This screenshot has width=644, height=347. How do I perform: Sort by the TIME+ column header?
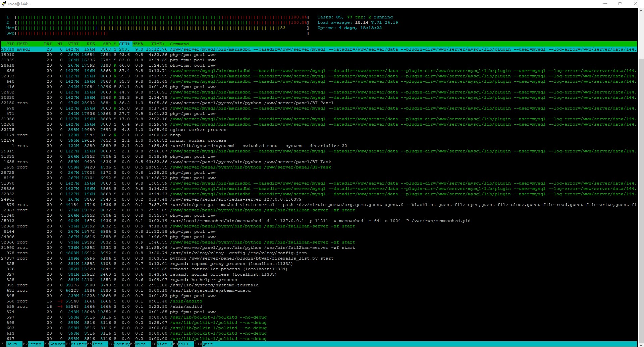pos(158,44)
